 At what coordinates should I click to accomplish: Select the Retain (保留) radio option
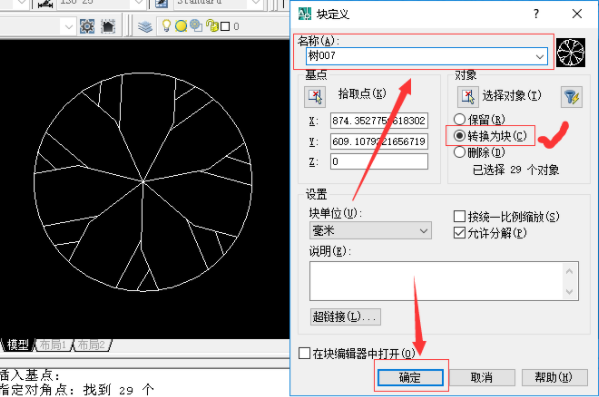tap(460, 119)
